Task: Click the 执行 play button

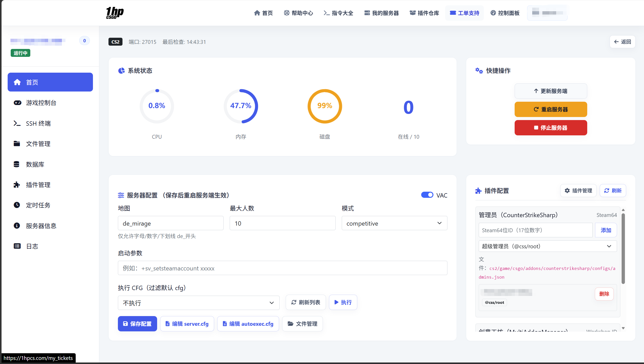Action: (343, 302)
